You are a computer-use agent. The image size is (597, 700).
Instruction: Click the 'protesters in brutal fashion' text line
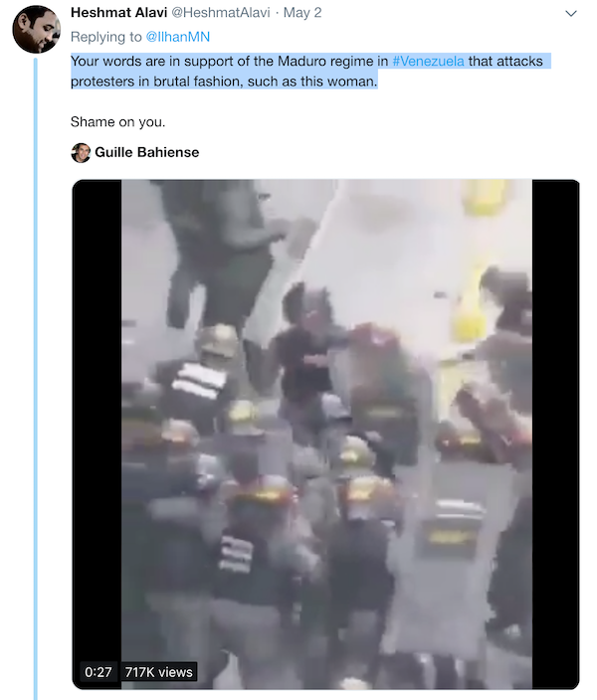(x=157, y=82)
